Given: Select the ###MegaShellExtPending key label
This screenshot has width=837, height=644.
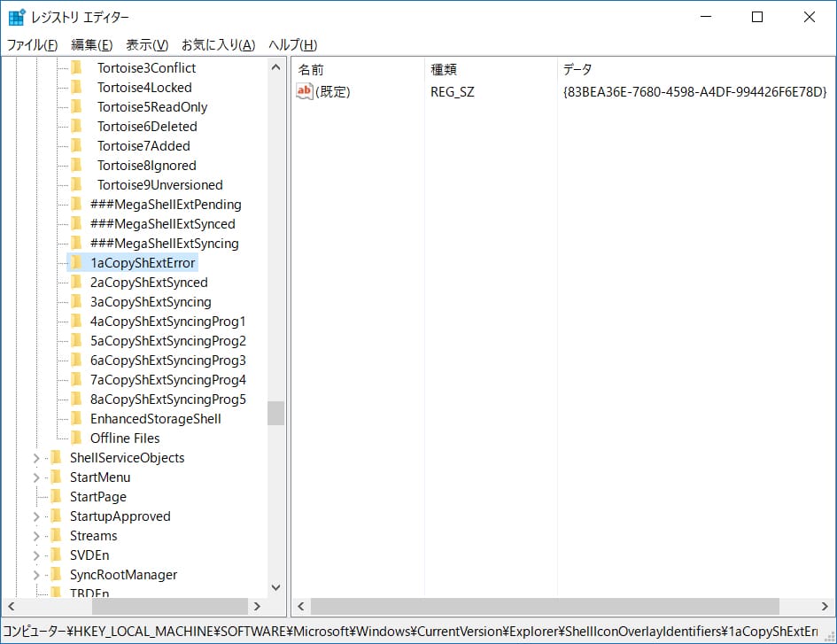Looking at the screenshot, I should [166, 204].
